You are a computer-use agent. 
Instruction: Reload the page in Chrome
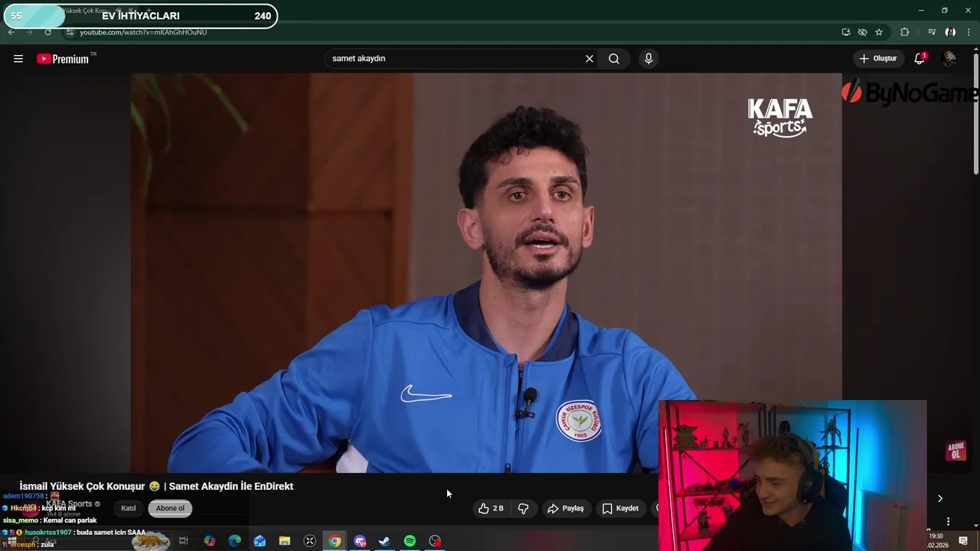47,32
